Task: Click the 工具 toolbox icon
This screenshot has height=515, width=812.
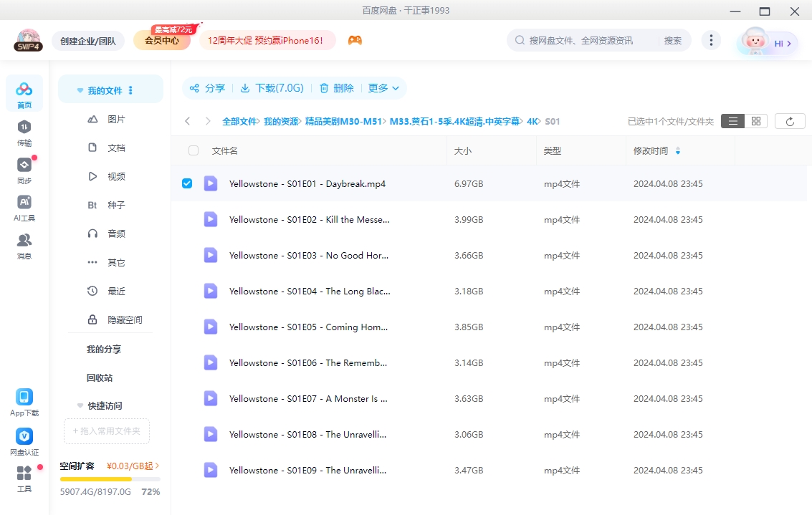Action: tap(24, 475)
